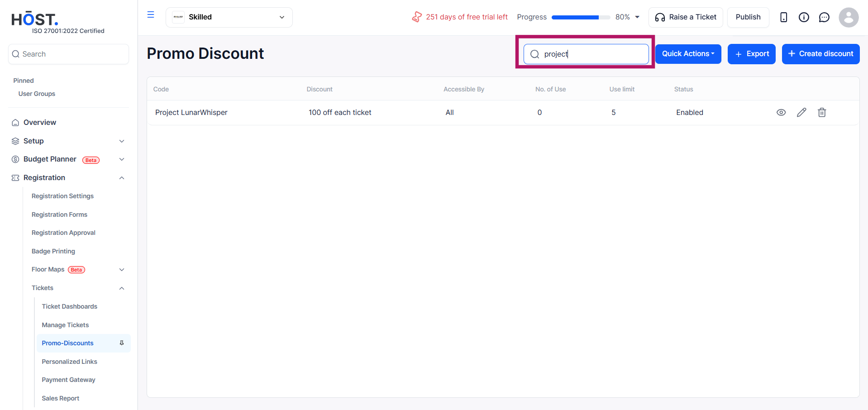Screen dimensions: 868x410
Task: Go to Registration Forms page
Action: tap(59, 215)
